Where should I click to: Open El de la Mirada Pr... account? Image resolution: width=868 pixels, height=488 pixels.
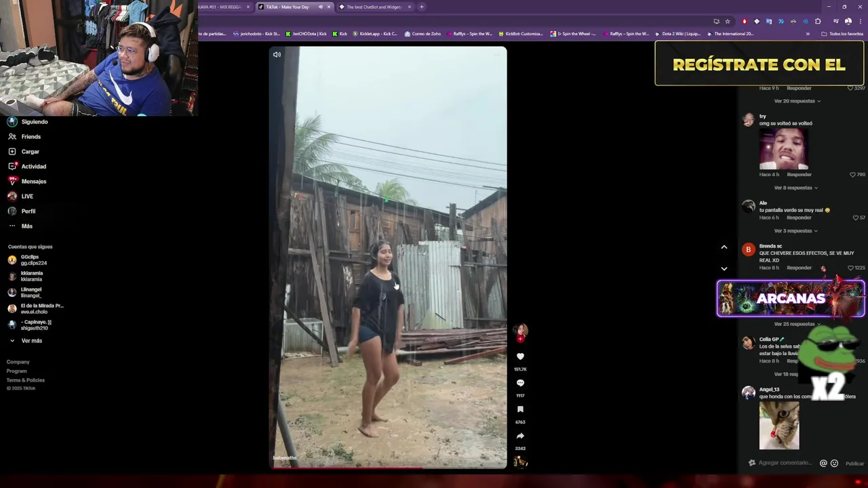pos(35,308)
